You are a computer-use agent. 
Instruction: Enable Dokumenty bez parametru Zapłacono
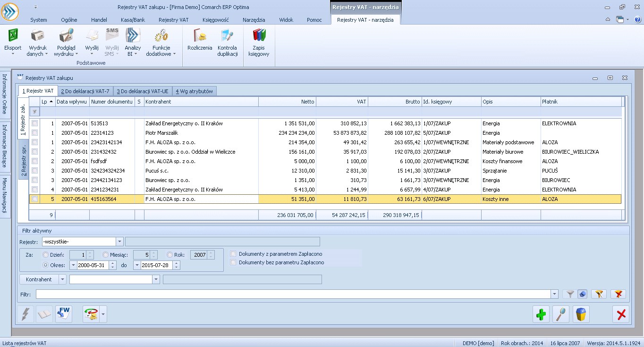point(233,262)
